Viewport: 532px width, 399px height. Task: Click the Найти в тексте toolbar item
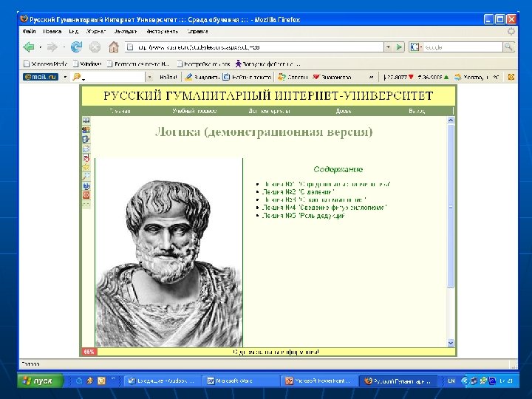pos(247,78)
